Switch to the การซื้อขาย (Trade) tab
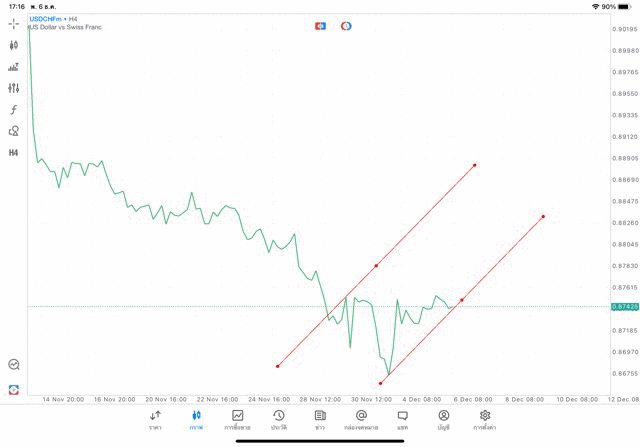The height and width of the screenshot is (447, 640). 237,420
